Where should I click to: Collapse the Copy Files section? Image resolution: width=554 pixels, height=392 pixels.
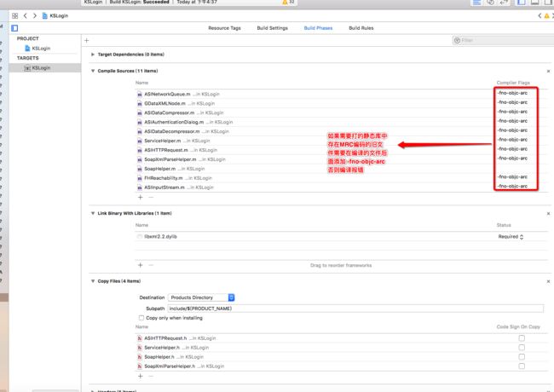[93, 281]
